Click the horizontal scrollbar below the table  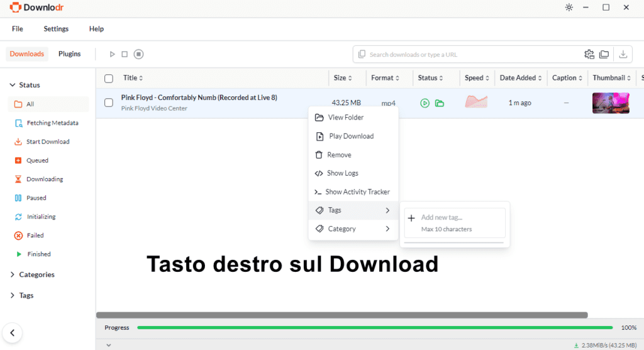click(341, 315)
